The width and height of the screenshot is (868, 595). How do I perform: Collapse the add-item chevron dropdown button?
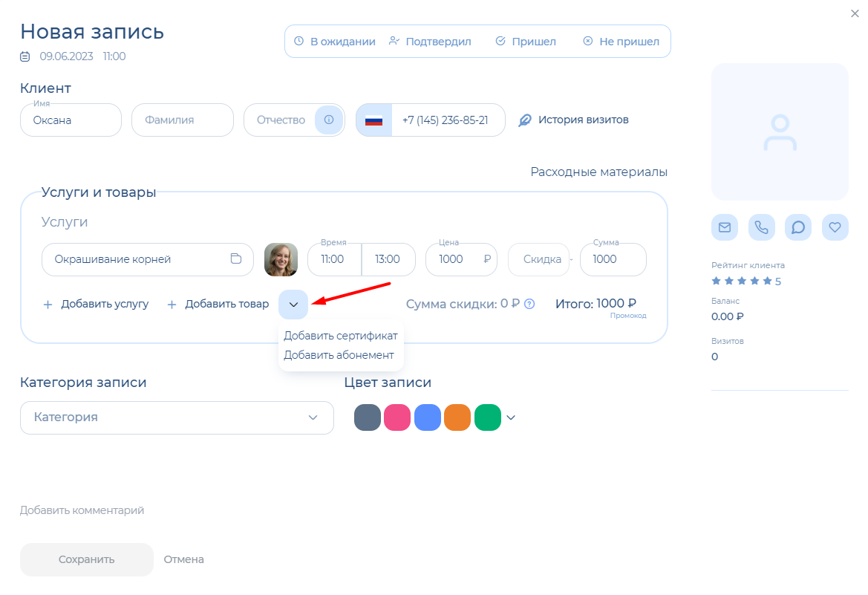[293, 305]
